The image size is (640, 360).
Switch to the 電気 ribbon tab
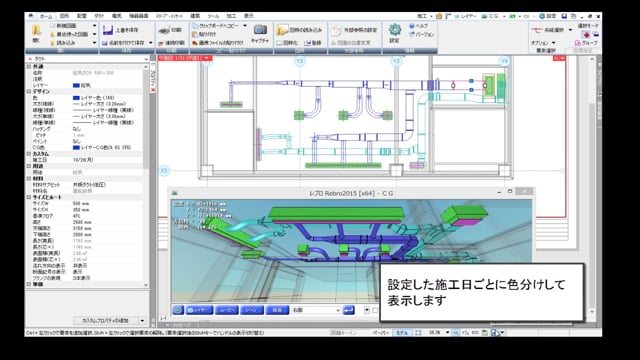pos(117,16)
